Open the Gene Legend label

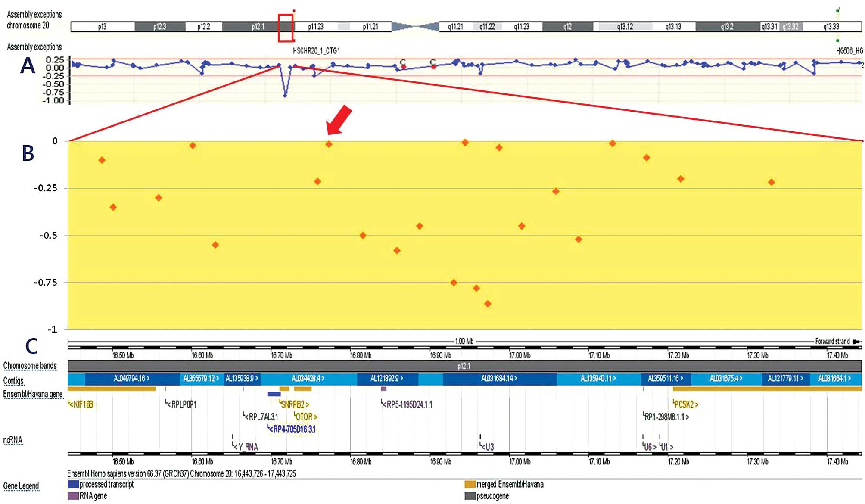click(21, 486)
